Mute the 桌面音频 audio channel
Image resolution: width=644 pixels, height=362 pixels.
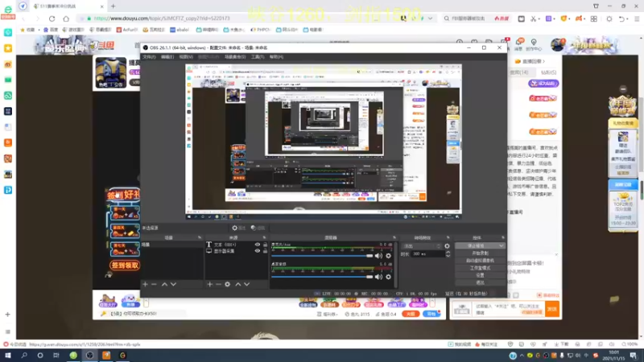pyautogui.click(x=378, y=277)
